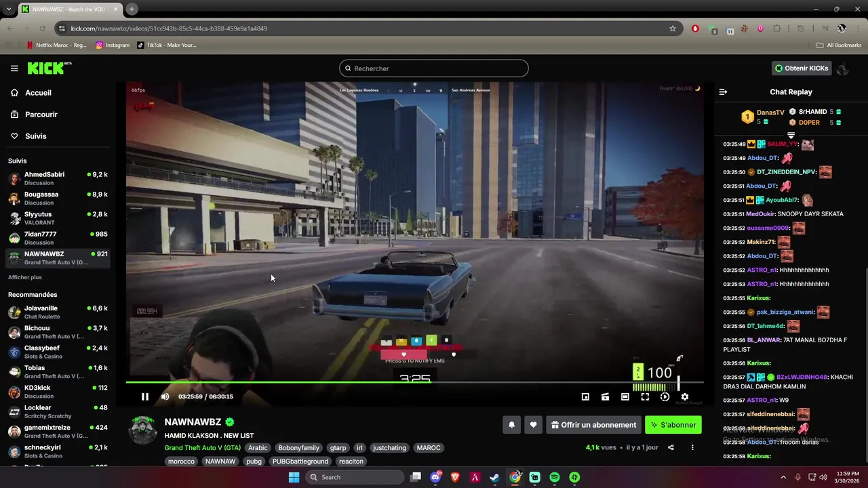Viewport: 868px width, 488px height.
Task: Mute the video player volume
Action: pyautogui.click(x=165, y=396)
